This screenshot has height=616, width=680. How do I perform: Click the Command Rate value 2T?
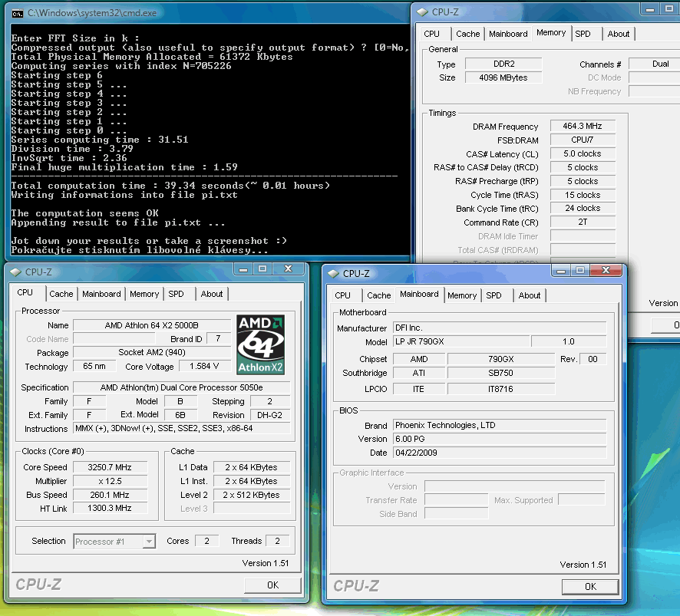coord(583,222)
